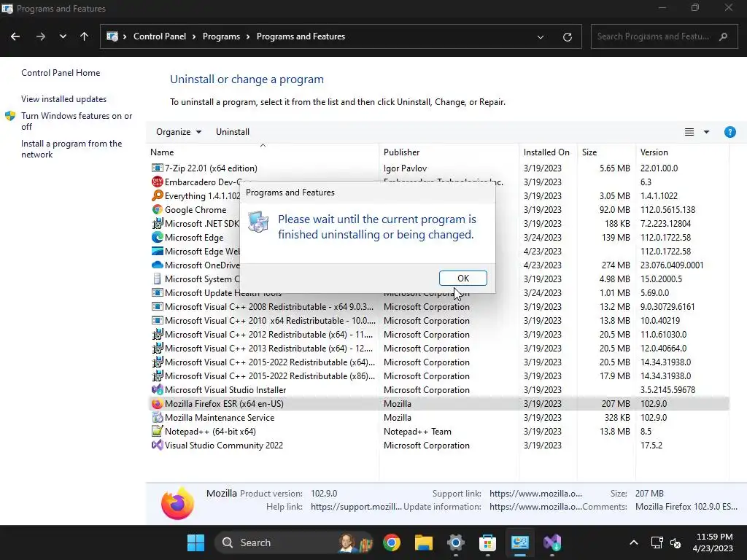
Task: Expand the view options dropdown arrow
Action: pyautogui.click(x=706, y=132)
